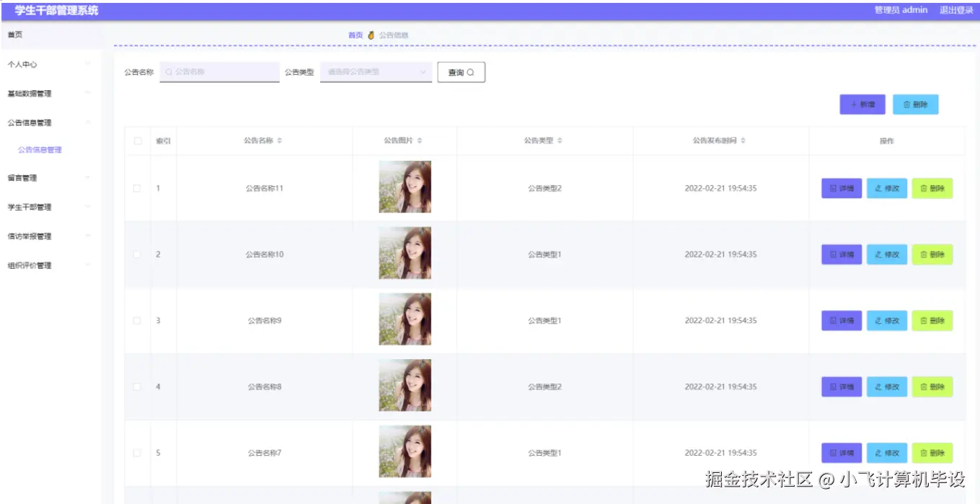Viewport: 980px width, 504px height.
Task: Collapse 公告信息管理 parent menu chevron
Action: click(88, 123)
